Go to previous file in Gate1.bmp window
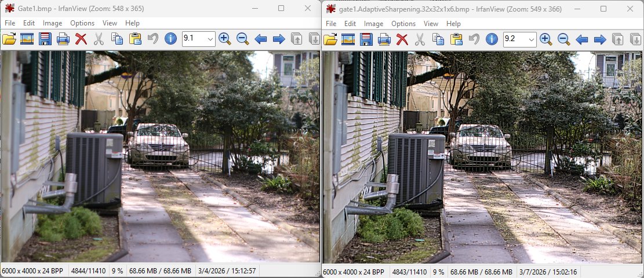The width and height of the screenshot is (644, 278). 261,39
